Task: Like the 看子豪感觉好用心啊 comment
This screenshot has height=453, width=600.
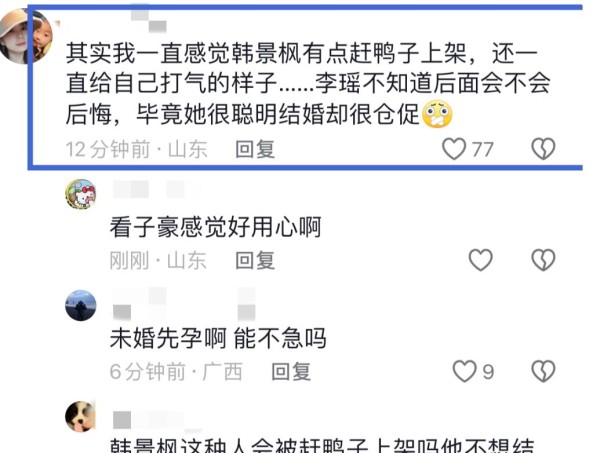Action: coord(481,260)
